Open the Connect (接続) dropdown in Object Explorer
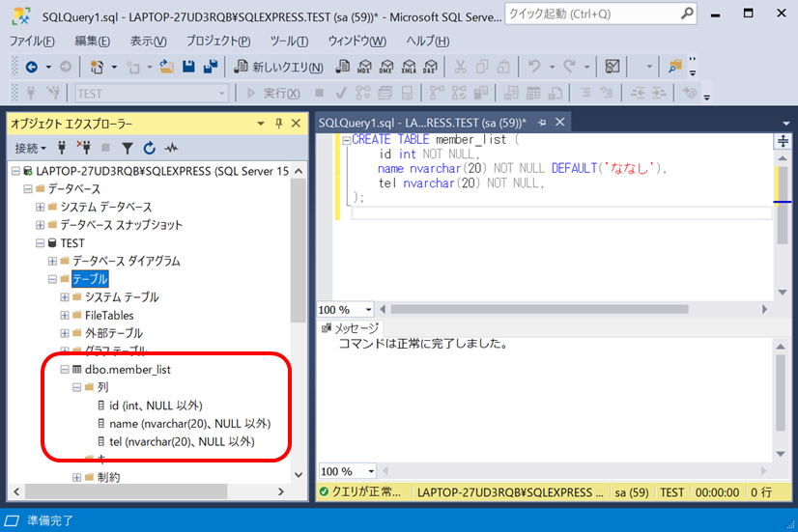This screenshot has height=532, width=798. pos(30,148)
